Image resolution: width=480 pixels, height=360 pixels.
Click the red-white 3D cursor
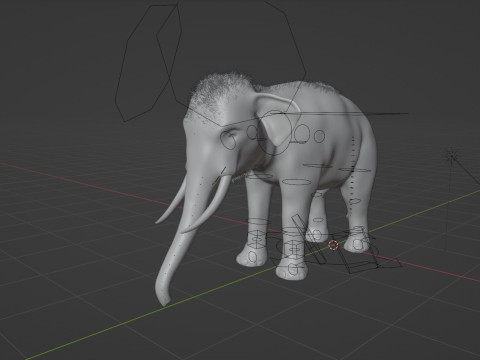333,246
